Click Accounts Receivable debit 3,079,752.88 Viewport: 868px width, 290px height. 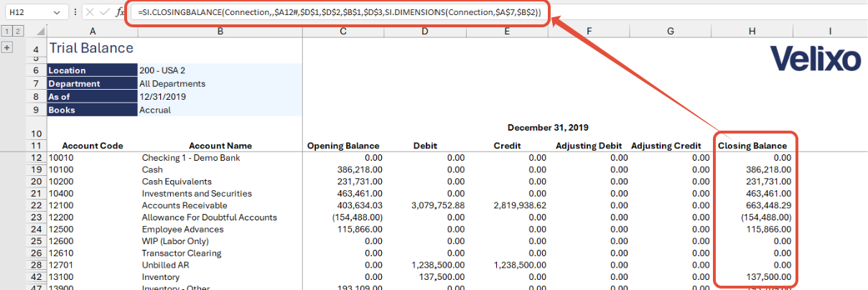pos(425,205)
